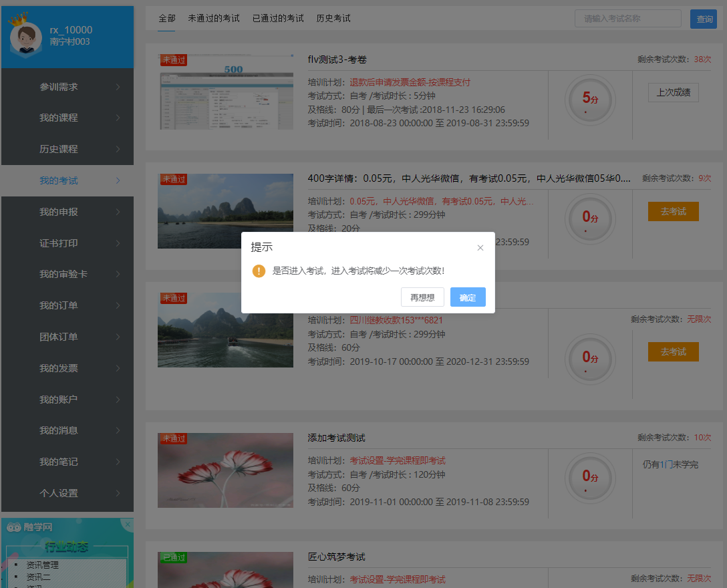The height and width of the screenshot is (588, 727).
Task: Open 我的申报 in the sidebar
Action: (x=67, y=212)
